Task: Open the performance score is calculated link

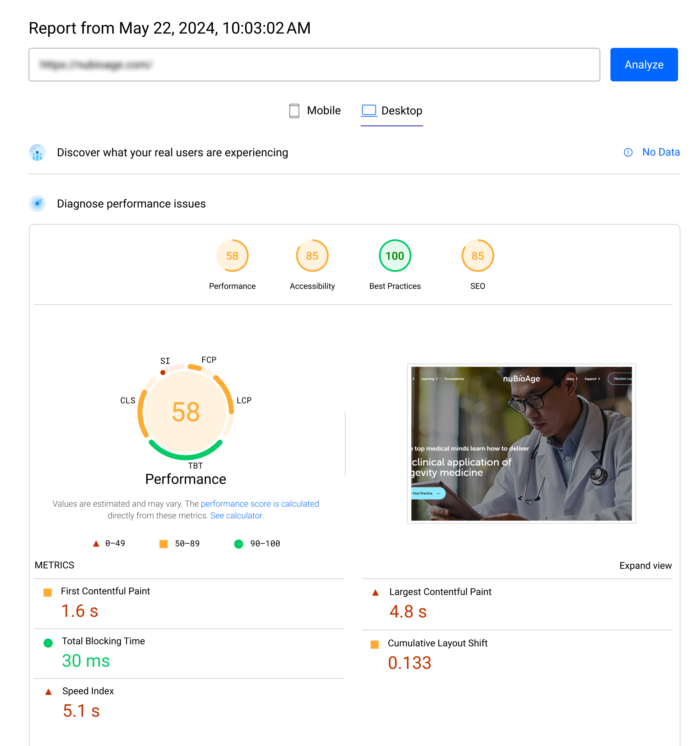Action: 259,504
